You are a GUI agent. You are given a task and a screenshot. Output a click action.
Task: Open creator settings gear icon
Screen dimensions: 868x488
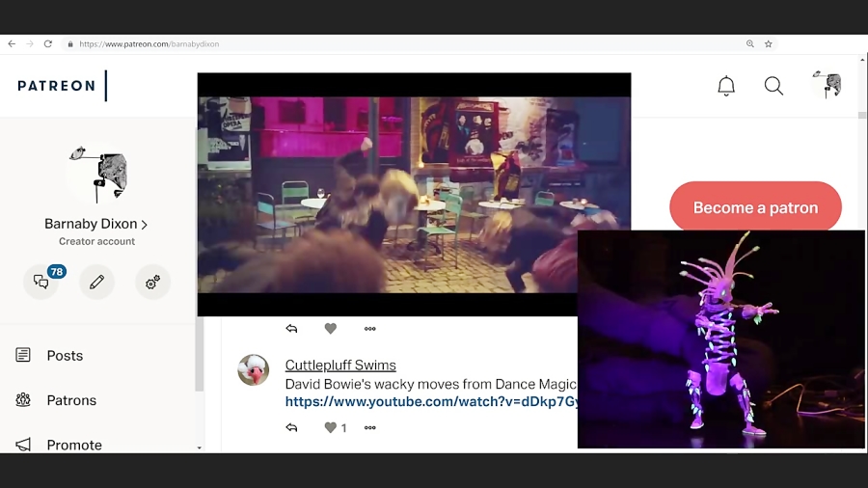click(152, 282)
